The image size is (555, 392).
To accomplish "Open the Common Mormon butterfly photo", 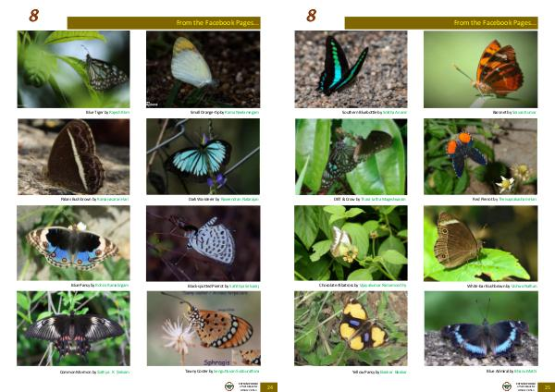I will 73,328.
